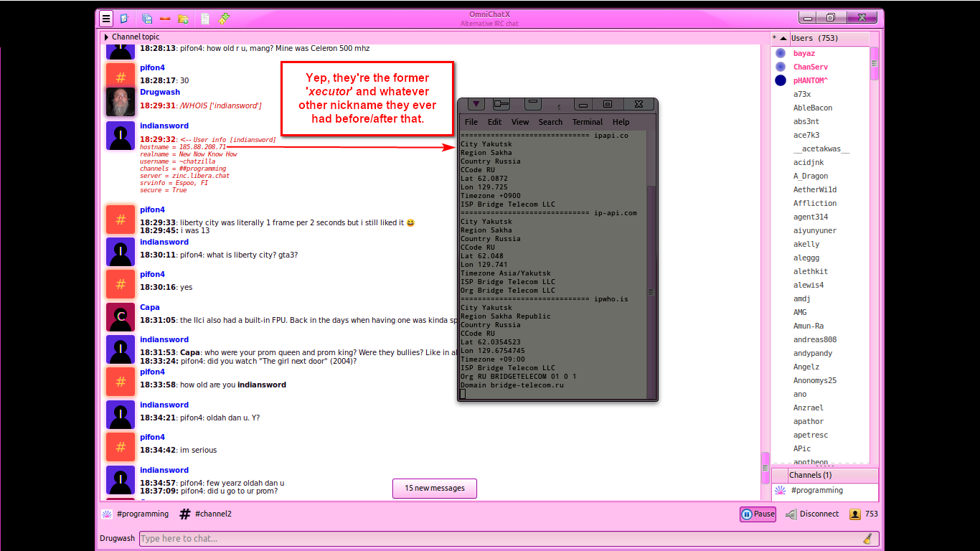Switch to the #programming tab
This screenshot has height=551, width=980.
coord(136,514)
